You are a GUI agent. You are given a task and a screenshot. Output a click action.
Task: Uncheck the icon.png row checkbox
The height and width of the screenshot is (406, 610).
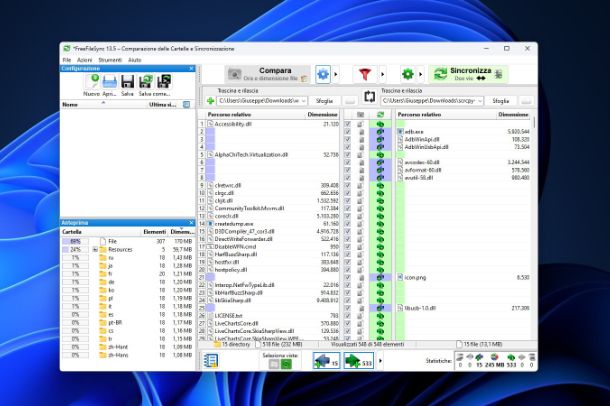click(x=347, y=277)
